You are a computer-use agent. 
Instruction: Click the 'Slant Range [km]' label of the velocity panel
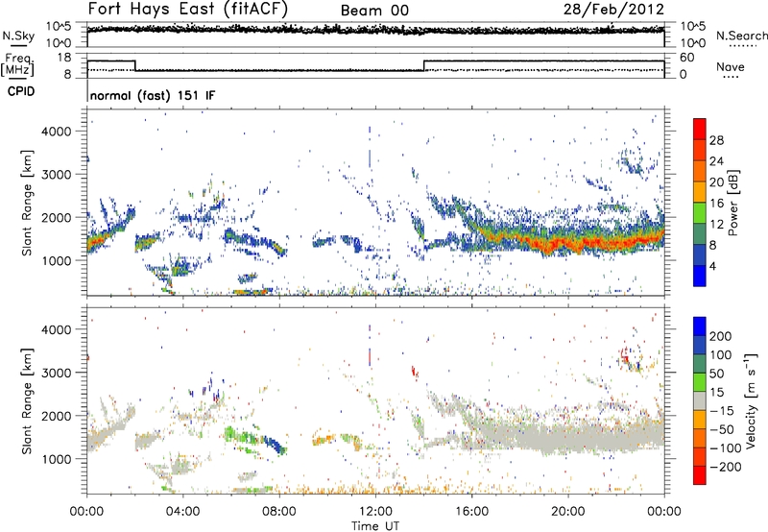click(27, 401)
